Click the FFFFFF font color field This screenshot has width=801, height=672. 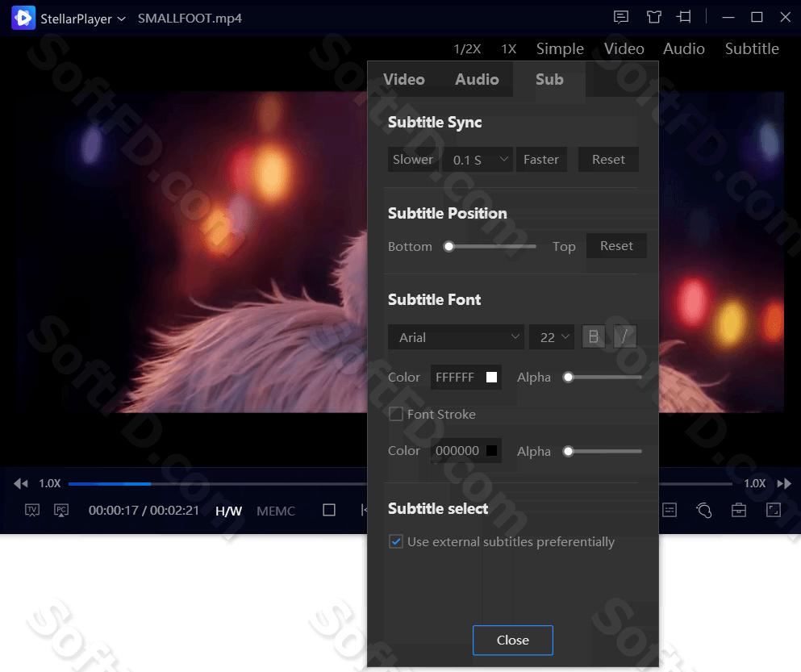tap(466, 377)
